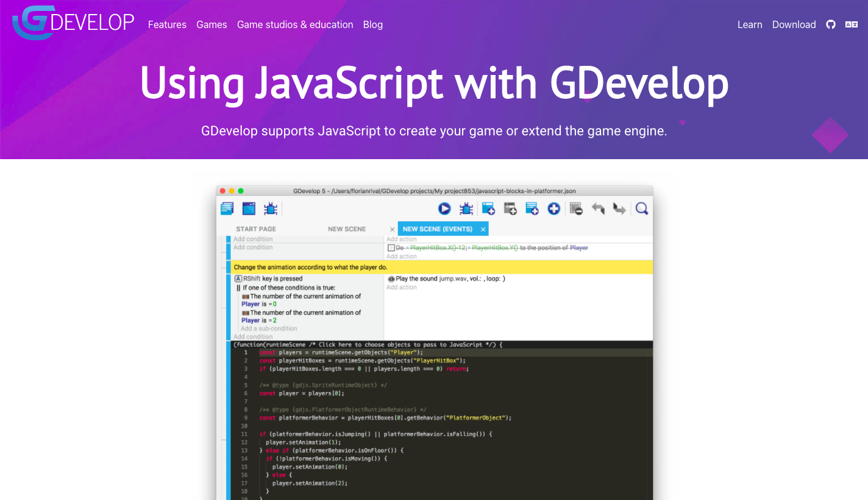
Task: Click the debugger bug icon next to the preview play icon
Action: pyautogui.click(x=466, y=209)
